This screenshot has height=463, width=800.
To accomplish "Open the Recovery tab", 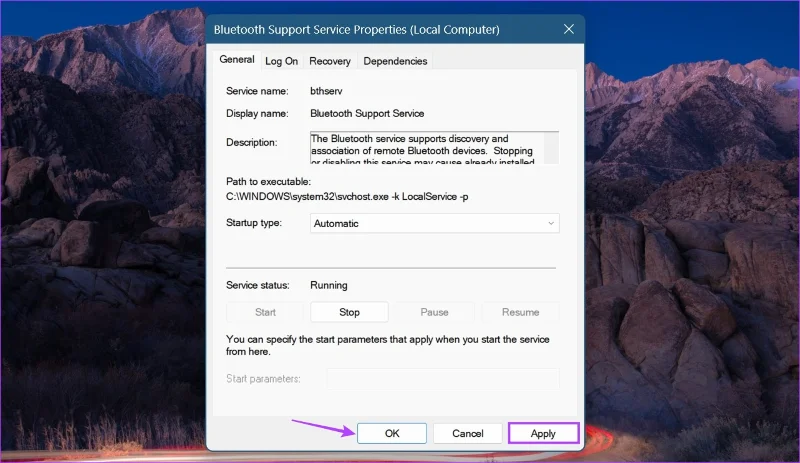I will [x=330, y=61].
